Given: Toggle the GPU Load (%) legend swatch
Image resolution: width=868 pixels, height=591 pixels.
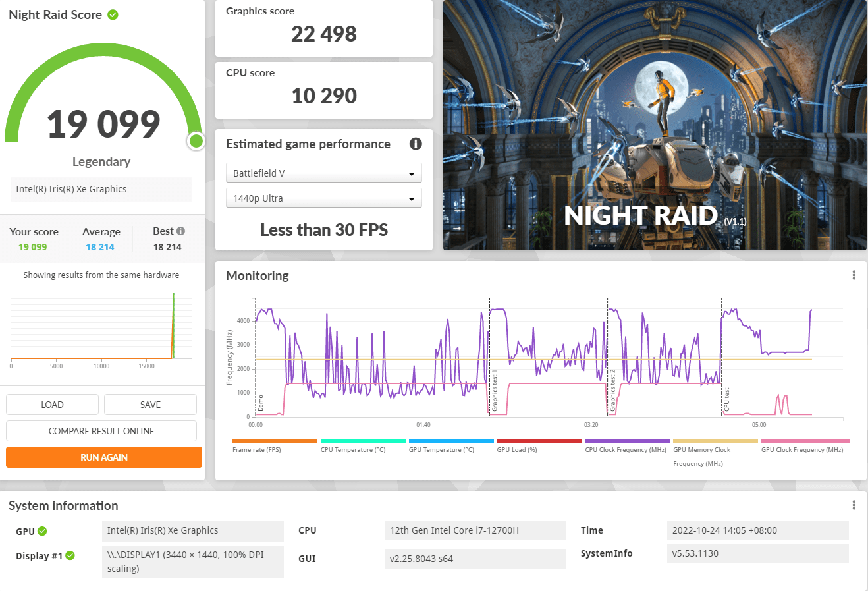Looking at the screenshot, I should pyautogui.click(x=539, y=441).
